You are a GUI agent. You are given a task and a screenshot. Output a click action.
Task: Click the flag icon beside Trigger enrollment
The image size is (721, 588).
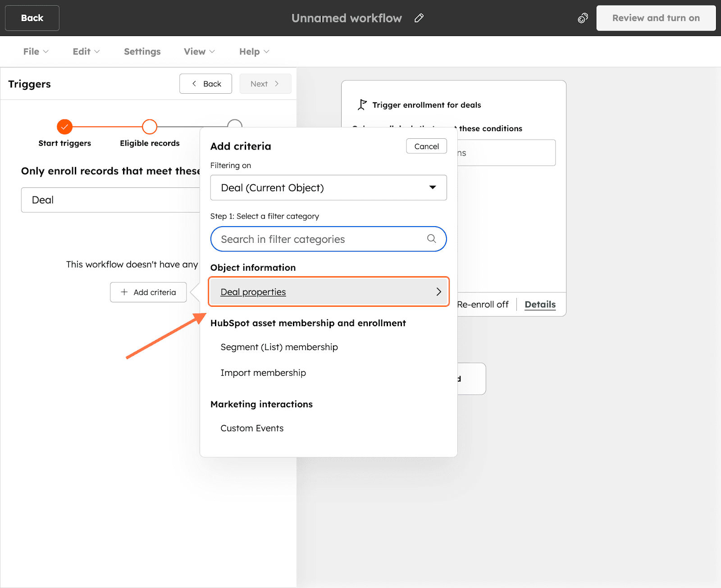coord(362,105)
